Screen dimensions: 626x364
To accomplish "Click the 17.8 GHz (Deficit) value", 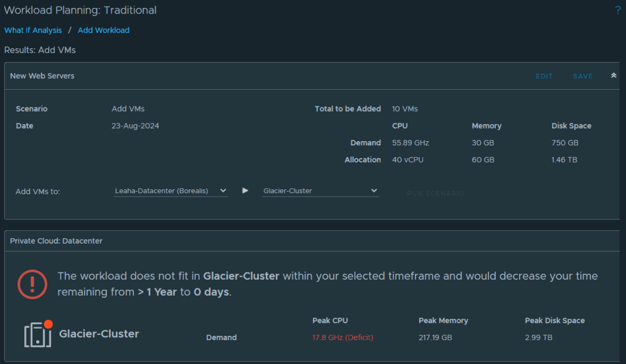I will pos(343,337).
